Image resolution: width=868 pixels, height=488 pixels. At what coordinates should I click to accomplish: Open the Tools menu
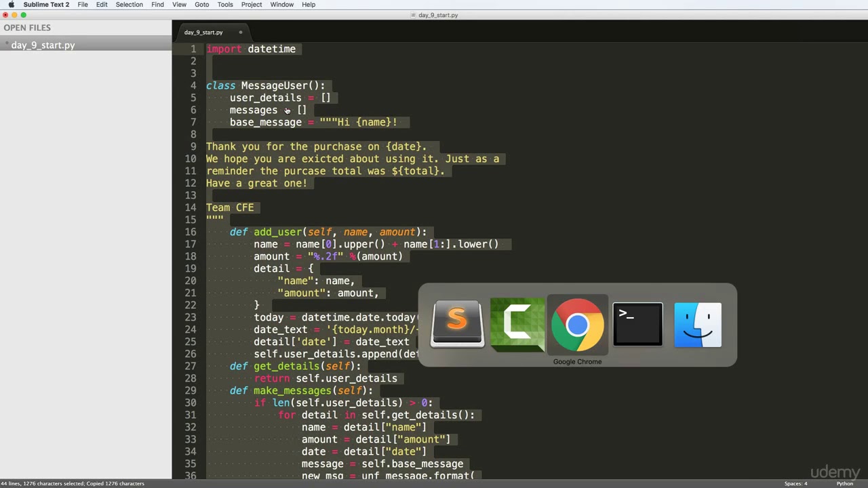point(225,5)
